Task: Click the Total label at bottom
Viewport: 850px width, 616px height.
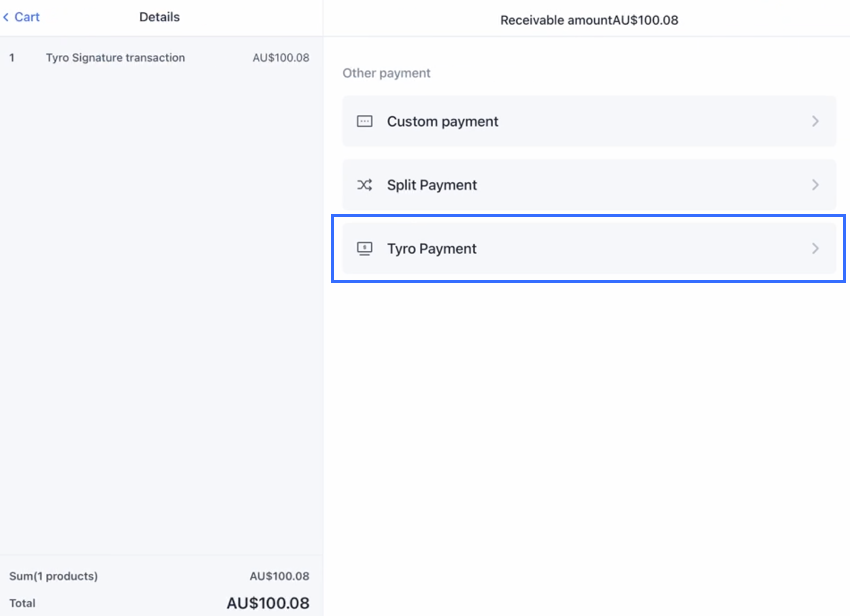Action: click(22, 603)
